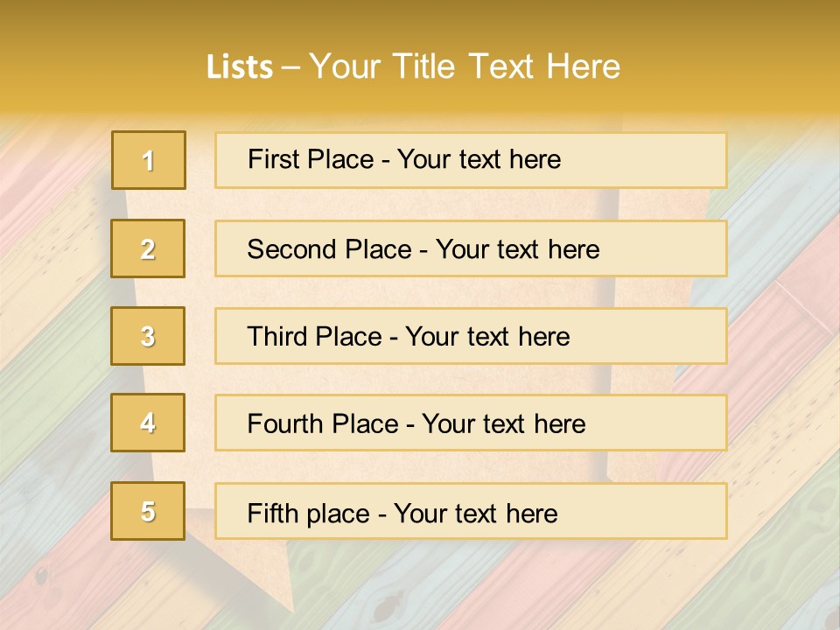The image size is (840, 630).
Task: Click the number 3 box
Action: (148, 336)
